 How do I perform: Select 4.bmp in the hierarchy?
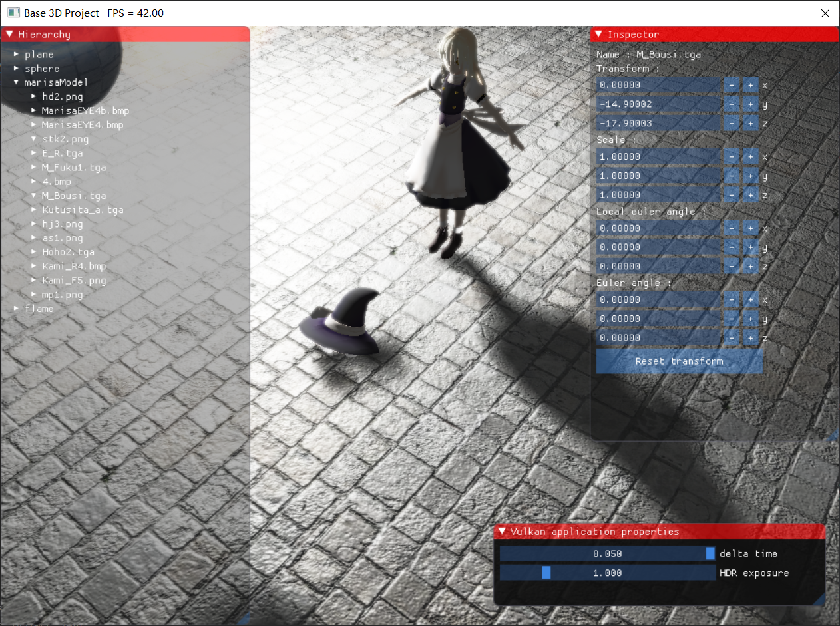57,182
